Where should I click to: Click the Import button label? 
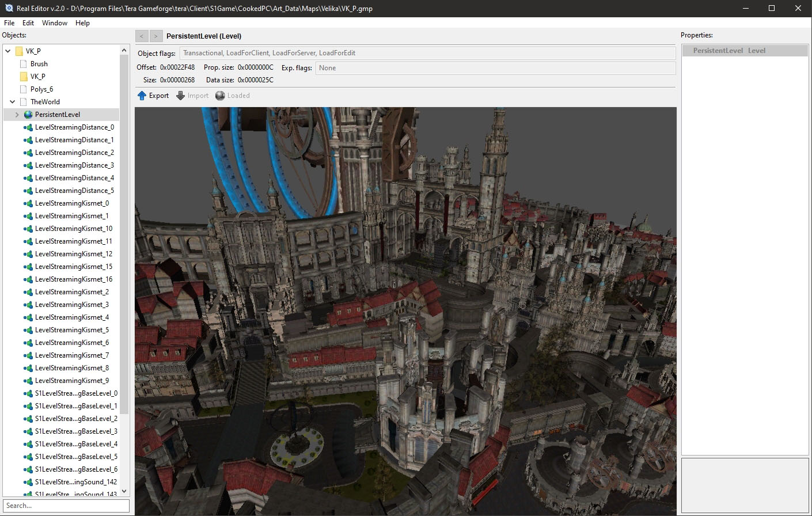click(198, 96)
